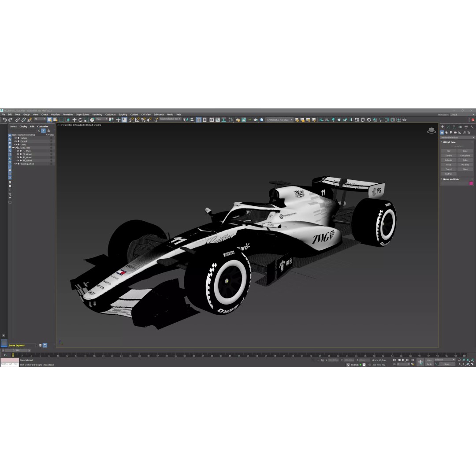Image resolution: width=476 pixels, height=476 pixels.
Task: Choose the Select and Move tool
Action: point(74,119)
